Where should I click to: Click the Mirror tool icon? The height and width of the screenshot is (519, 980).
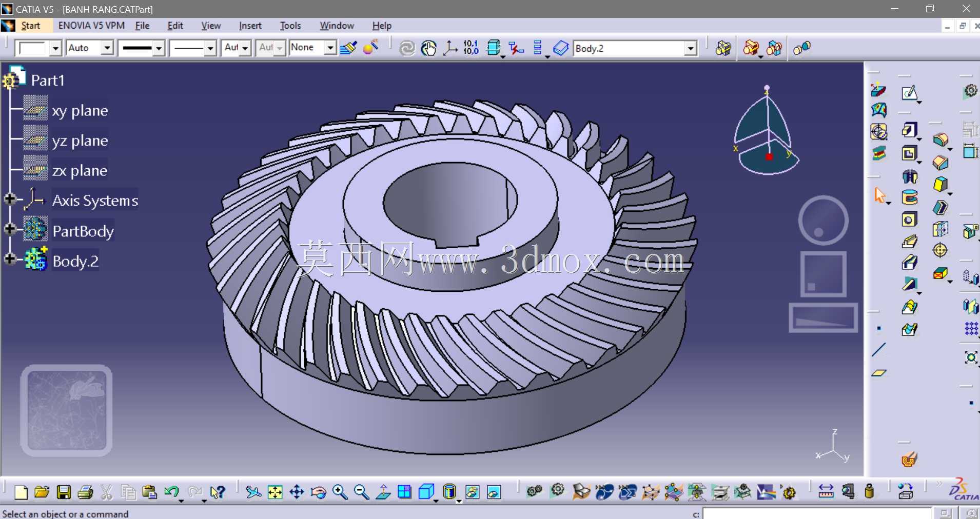970,306
